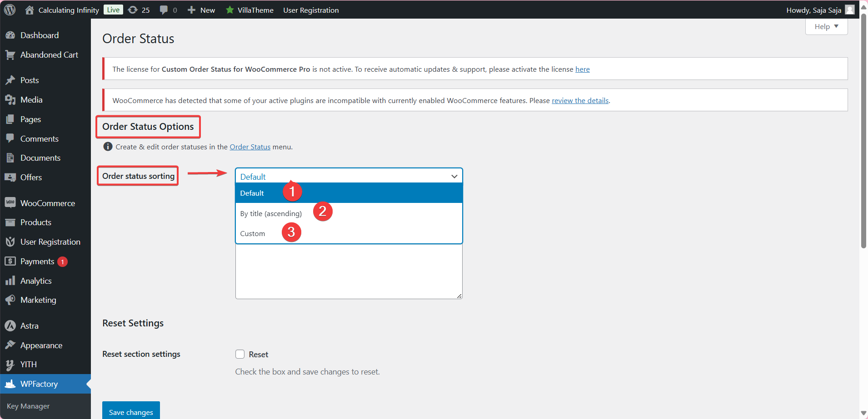
Task: Enable the Reset section settings checkbox
Action: coord(240,354)
